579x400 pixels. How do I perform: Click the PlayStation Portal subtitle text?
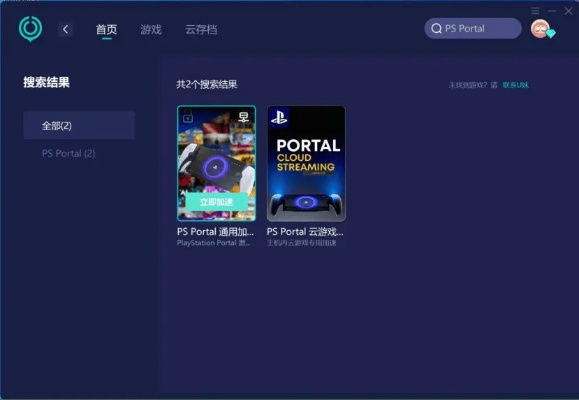[213, 243]
